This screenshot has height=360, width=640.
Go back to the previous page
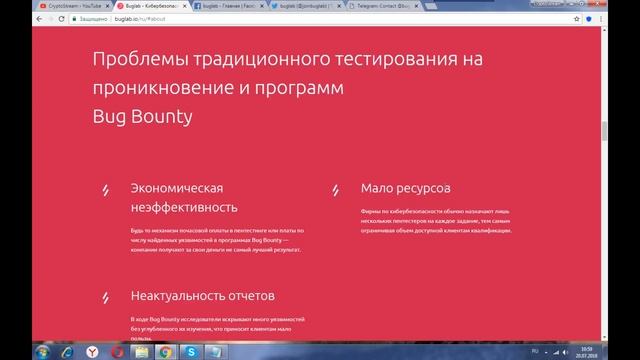pos(39,19)
